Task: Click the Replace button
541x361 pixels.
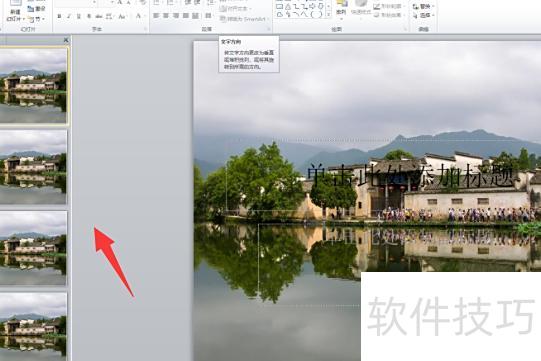Action: (423, 7)
